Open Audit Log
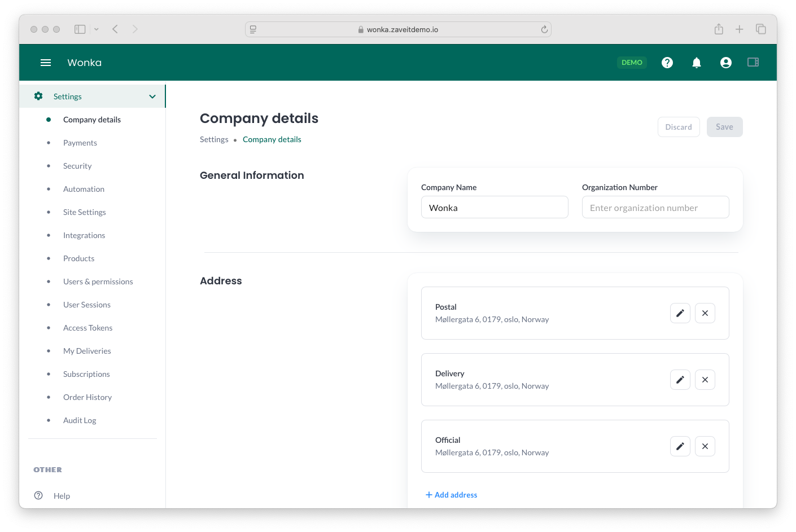Image resolution: width=796 pixels, height=532 pixels. coord(80,420)
